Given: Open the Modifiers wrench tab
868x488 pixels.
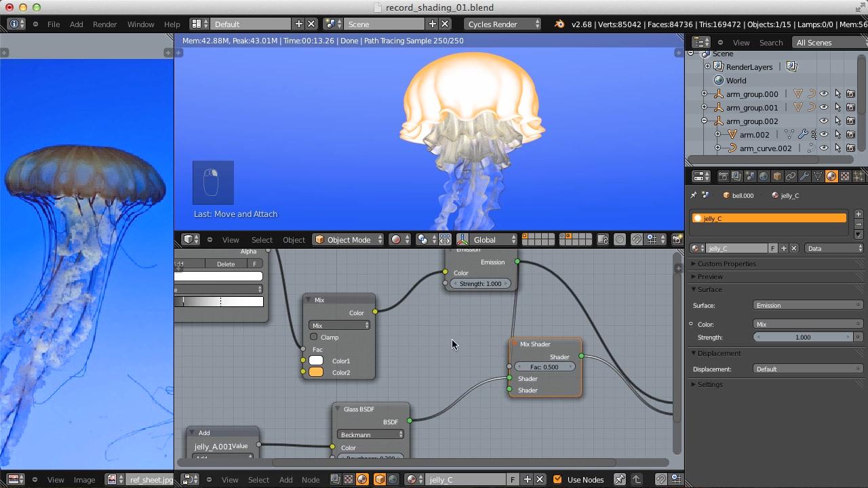Looking at the screenshot, I should point(804,176).
